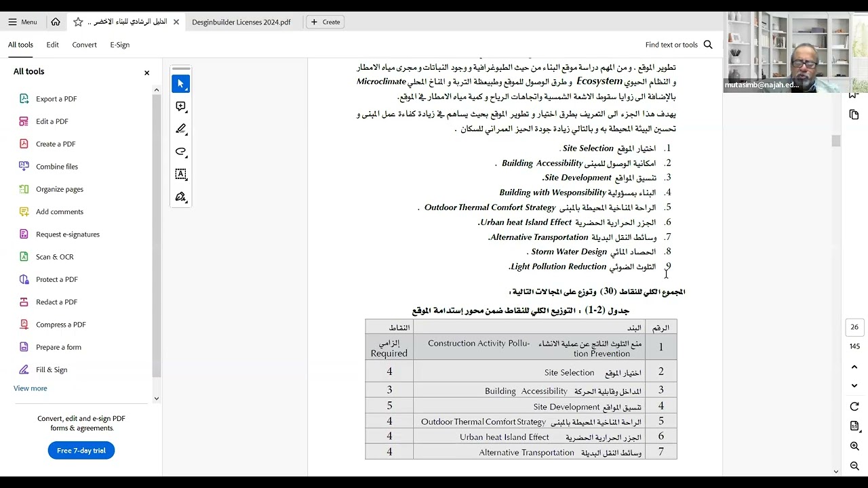The image size is (868, 488).
Task: Open the Convert tab
Action: (x=84, y=45)
